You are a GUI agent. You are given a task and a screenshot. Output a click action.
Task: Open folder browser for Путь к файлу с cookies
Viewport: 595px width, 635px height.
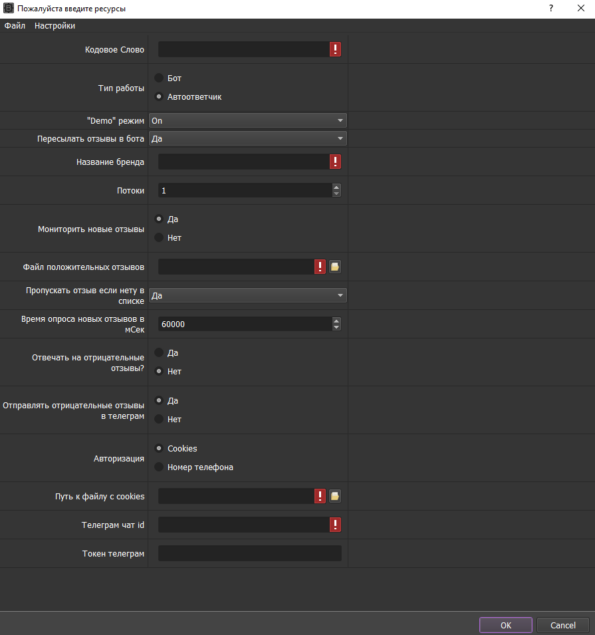click(x=335, y=496)
